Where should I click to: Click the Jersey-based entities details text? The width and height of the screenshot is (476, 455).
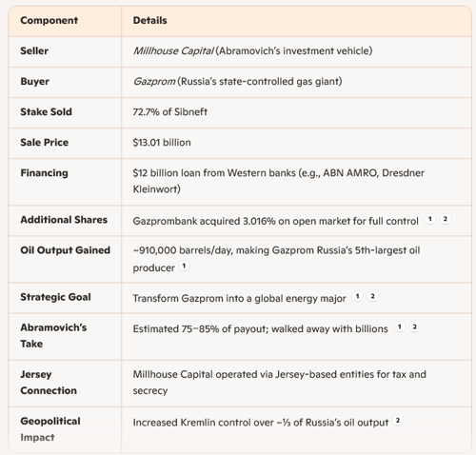[279, 383]
